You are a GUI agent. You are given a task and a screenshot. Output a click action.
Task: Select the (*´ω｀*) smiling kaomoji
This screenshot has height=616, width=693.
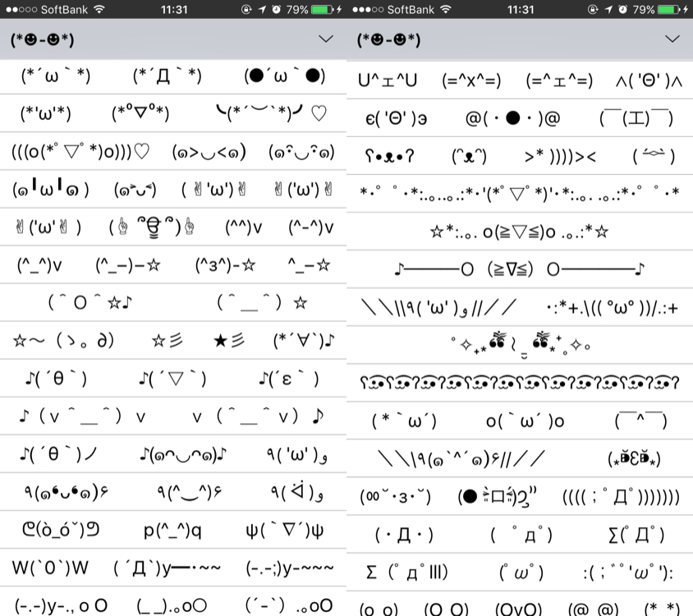[56, 76]
